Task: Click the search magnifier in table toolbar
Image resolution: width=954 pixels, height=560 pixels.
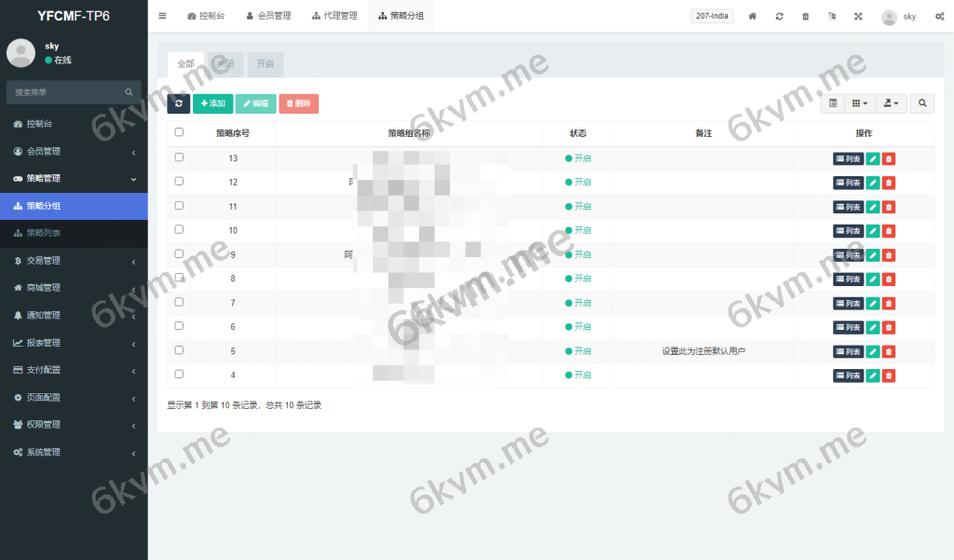Action: pyautogui.click(x=921, y=103)
